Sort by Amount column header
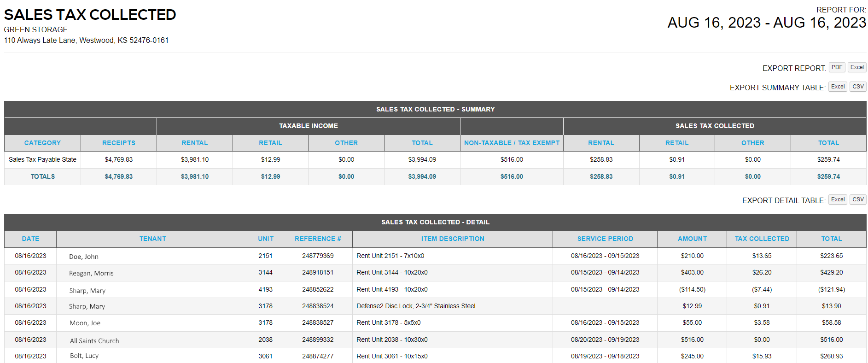 692,239
